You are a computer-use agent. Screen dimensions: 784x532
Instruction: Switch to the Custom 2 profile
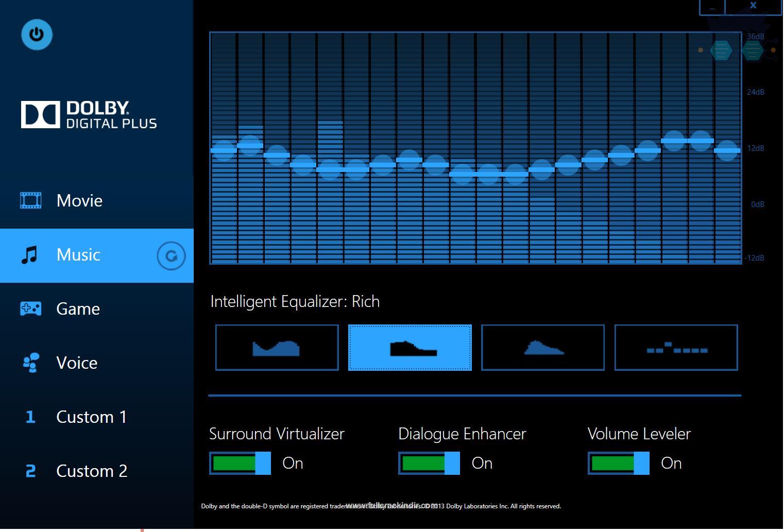pos(97,471)
